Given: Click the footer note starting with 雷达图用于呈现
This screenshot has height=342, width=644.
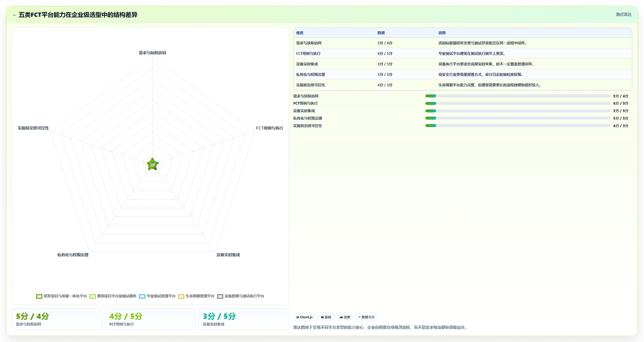Looking at the screenshot, I should pos(380,327).
